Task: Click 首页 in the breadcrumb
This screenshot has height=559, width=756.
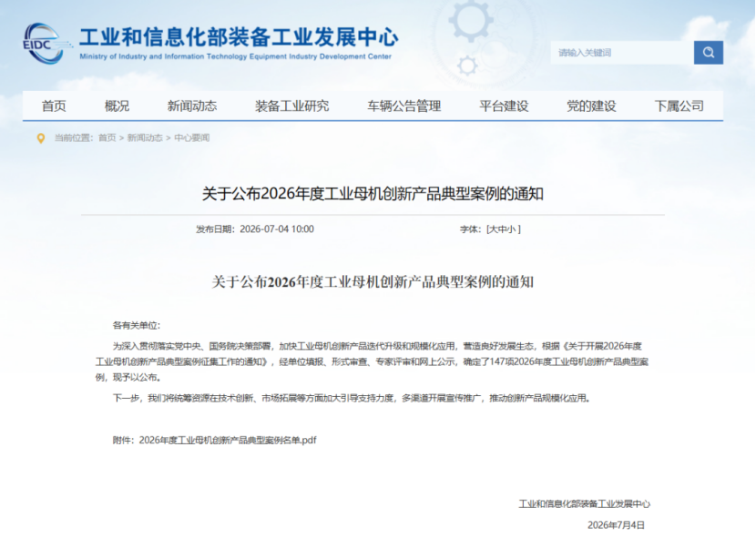Action: tap(107, 137)
